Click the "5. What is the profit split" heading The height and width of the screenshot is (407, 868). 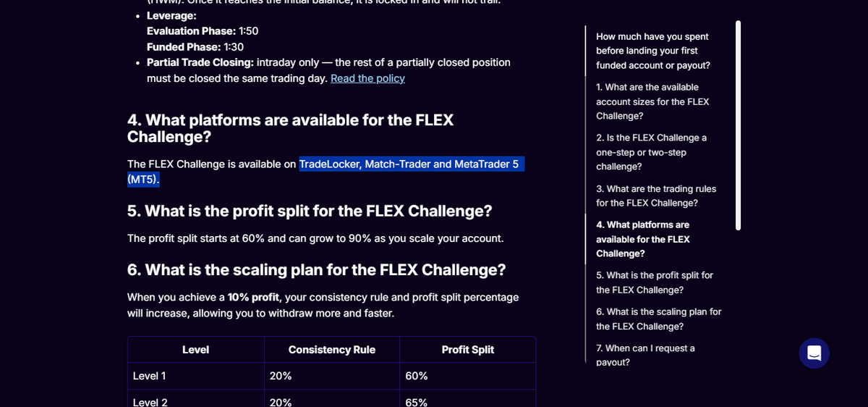310,211
